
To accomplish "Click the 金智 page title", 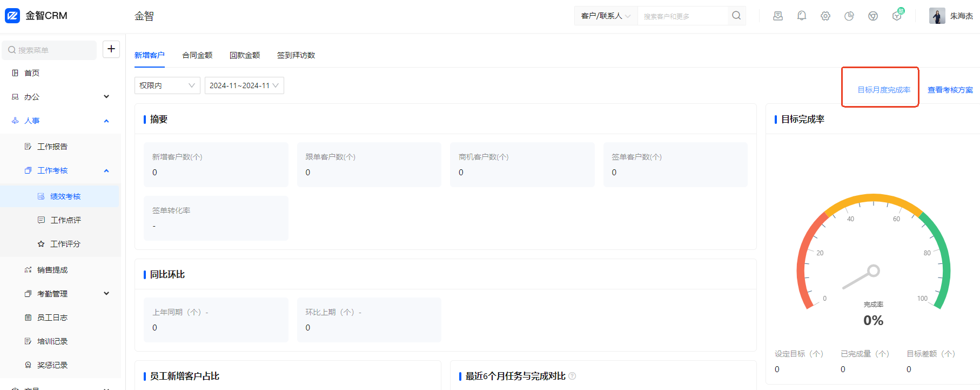I will pos(144,16).
